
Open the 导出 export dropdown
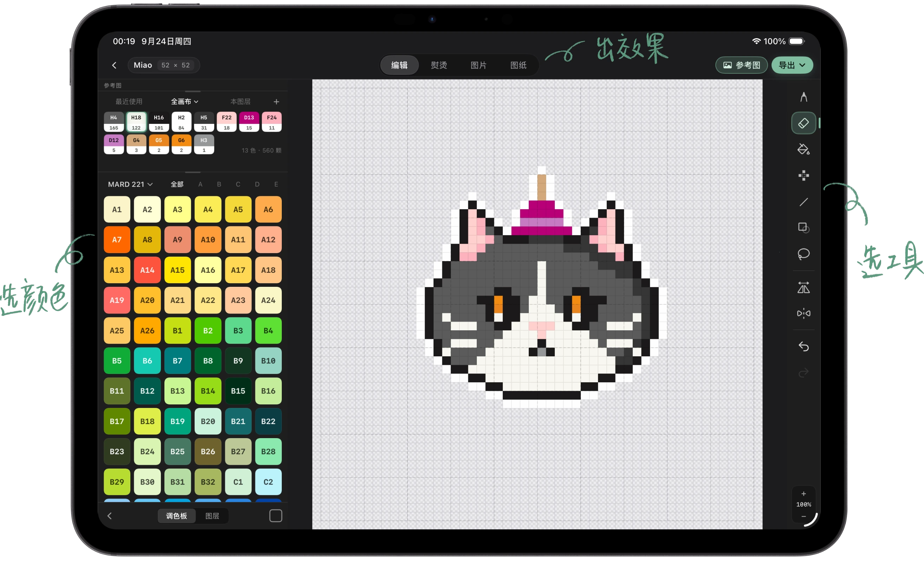click(x=792, y=65)
